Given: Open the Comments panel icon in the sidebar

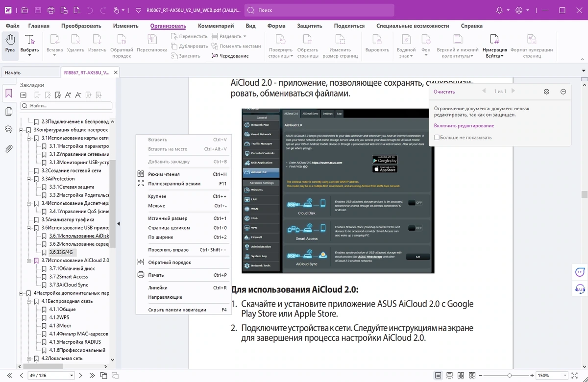Looking at the screenshot, I should click(x=9, y=129).
